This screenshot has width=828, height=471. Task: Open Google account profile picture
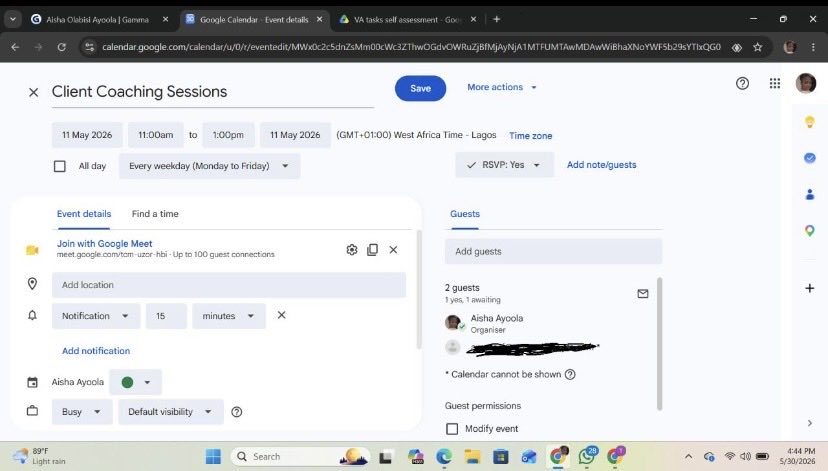click(806, 83)
